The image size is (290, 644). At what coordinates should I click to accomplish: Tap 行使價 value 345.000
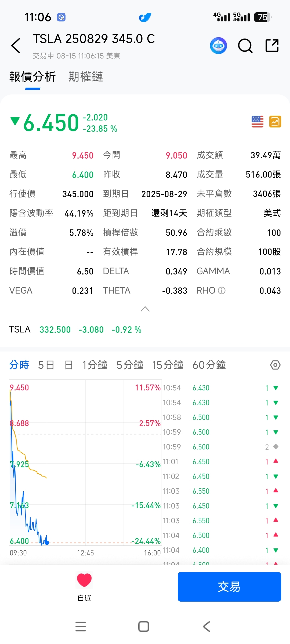78,194
